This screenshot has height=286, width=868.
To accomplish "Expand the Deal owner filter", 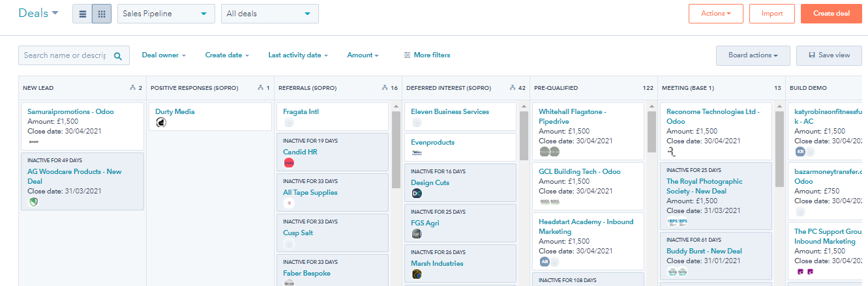I will point(164,55).
